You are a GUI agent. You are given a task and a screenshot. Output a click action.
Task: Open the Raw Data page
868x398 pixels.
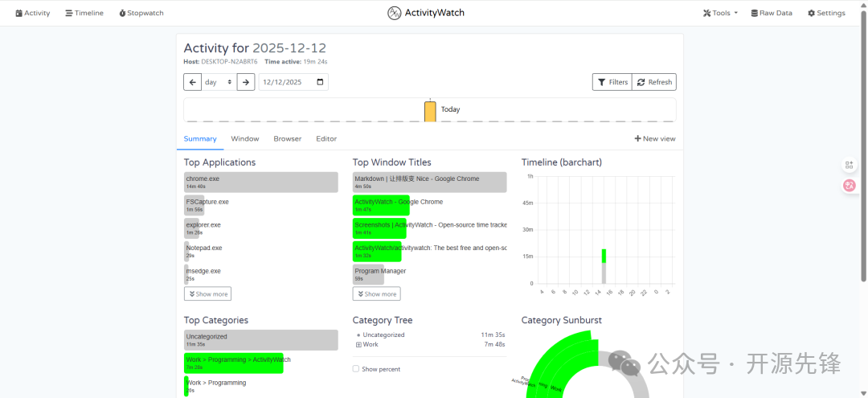pos(772,13)
